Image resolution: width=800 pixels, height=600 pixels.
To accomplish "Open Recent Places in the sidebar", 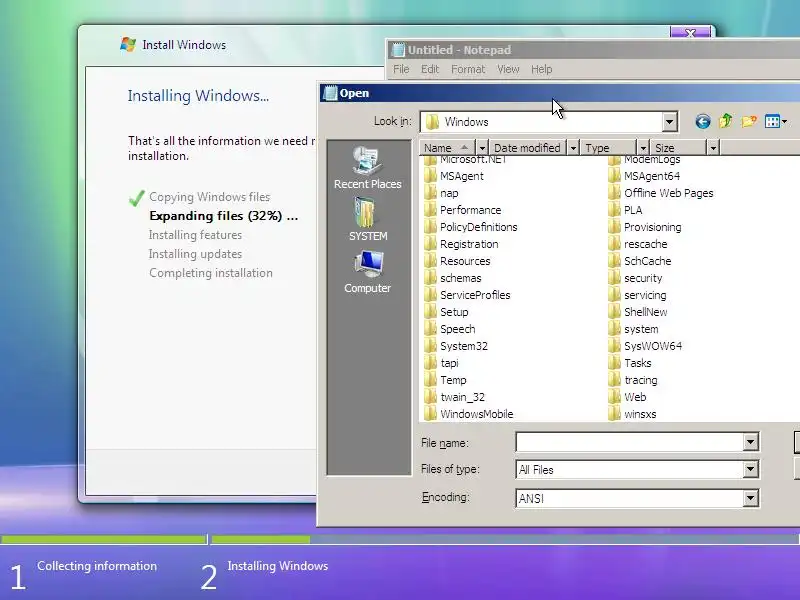I will 367,167.
